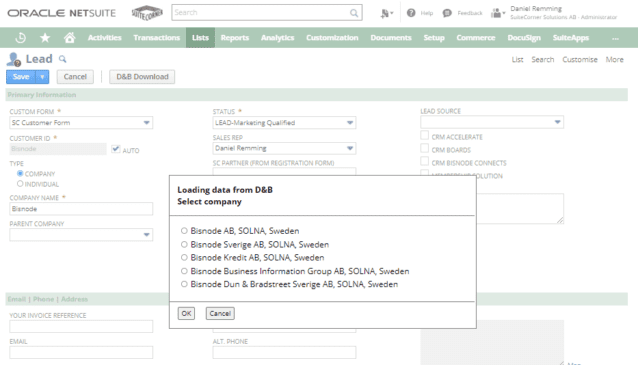638x365 pixels.
Task: Open the Analytics menu
Action: (277, 38)
